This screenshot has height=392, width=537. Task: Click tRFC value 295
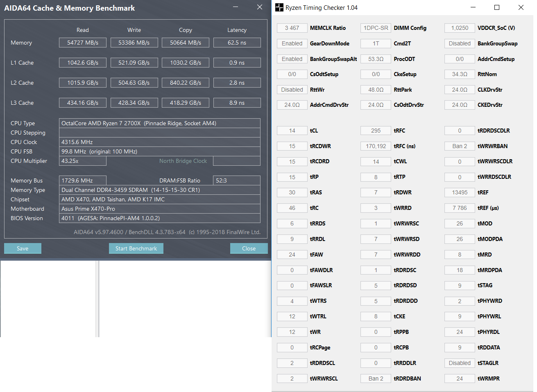point(376,131)
